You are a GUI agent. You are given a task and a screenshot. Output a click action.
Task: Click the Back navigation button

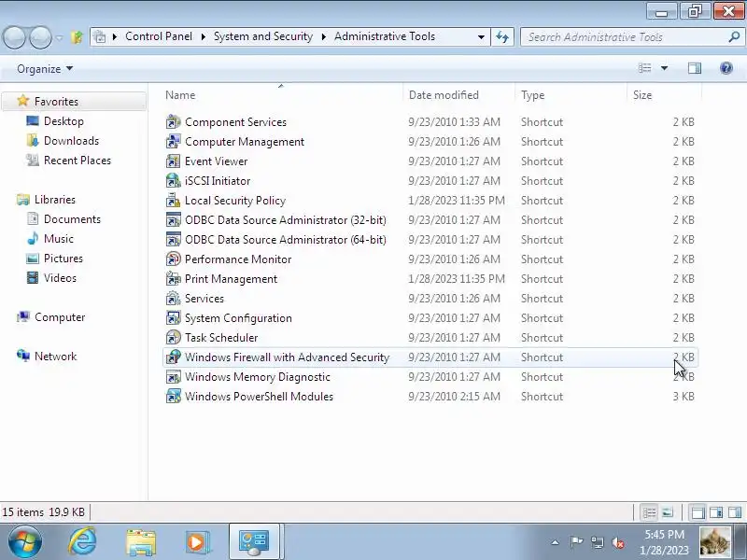pyautogui.click(x=14, y=37)
